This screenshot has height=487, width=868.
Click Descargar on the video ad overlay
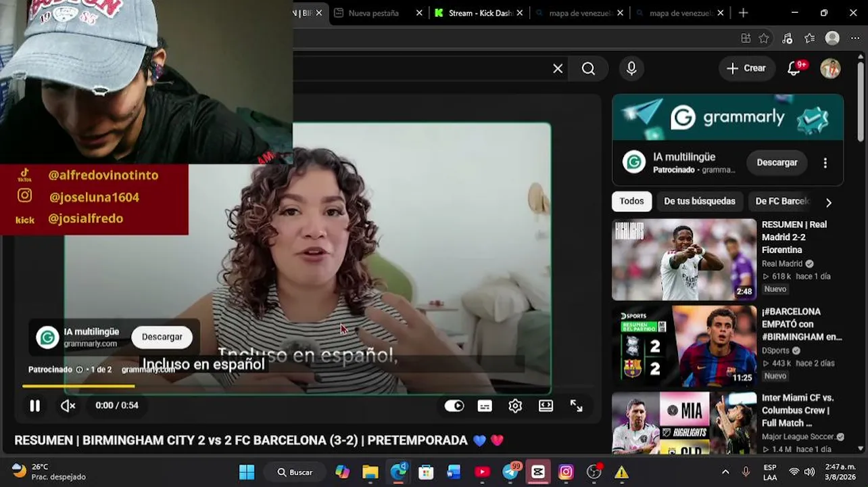coord(162,337)
